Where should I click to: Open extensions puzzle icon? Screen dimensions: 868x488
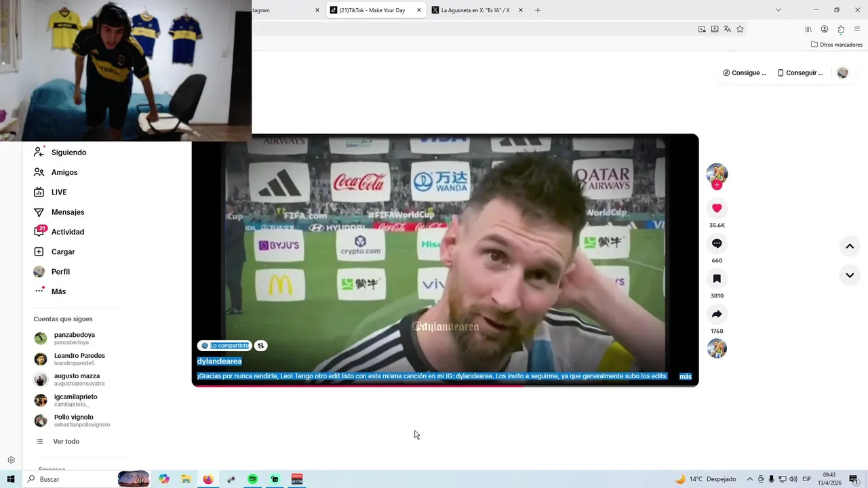tap(841, 29)
